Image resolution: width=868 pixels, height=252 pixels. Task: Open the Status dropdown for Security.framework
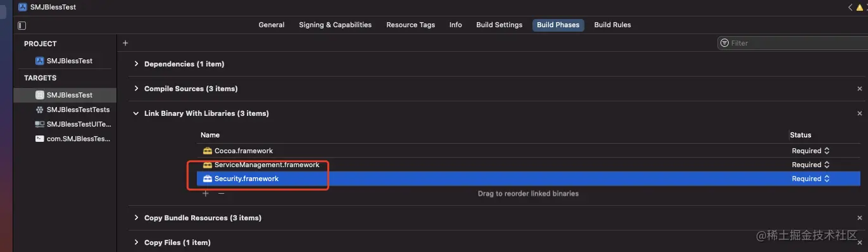pos(810,179)
